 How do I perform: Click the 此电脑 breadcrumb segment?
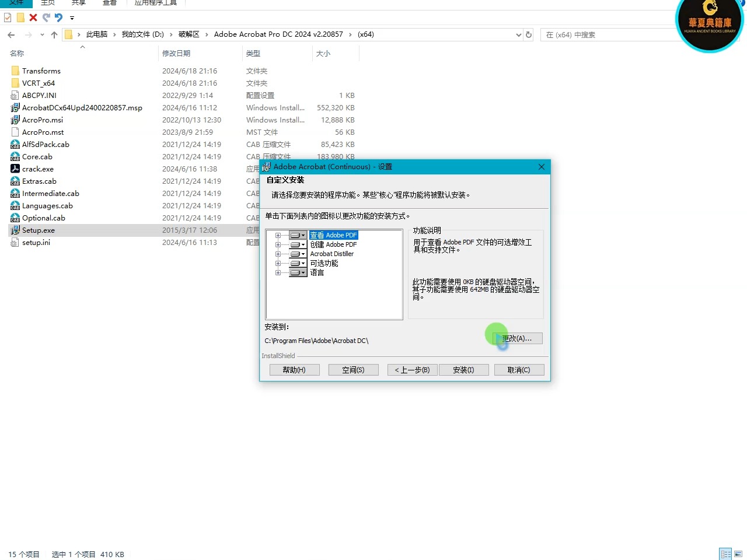[97, 34]
